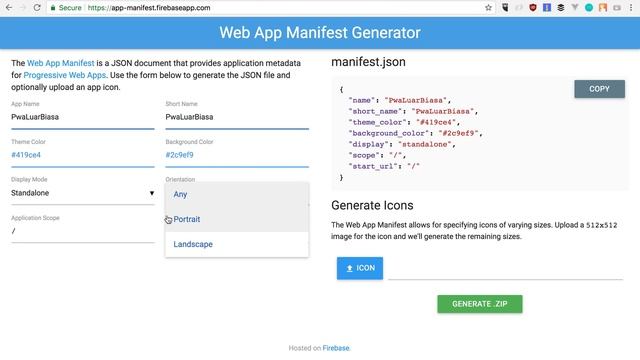The image size is (640, 360).
Task: Click the "theme_color" line in manifest.json
Action: (x=404, y=122)
